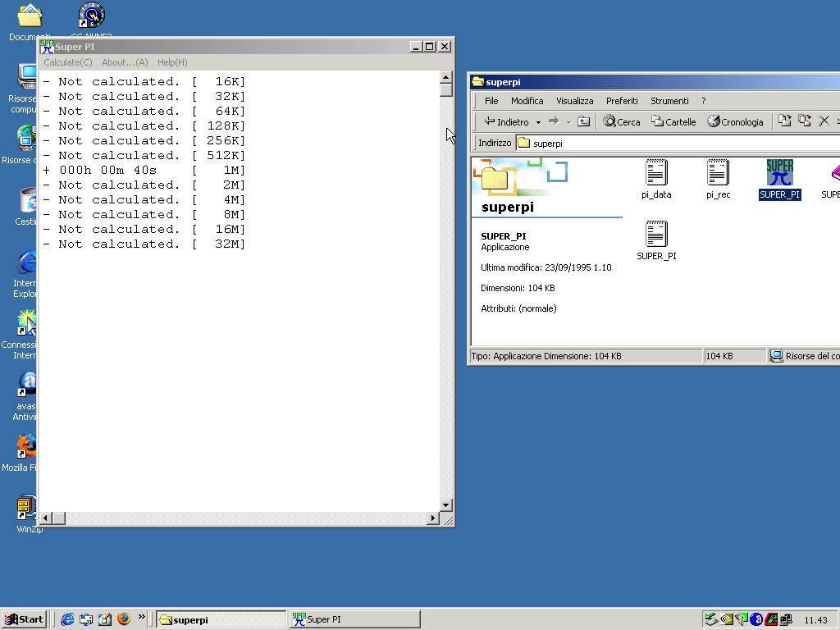Click the Safely Remove Hardware tray icon

(x=711, y=619)
